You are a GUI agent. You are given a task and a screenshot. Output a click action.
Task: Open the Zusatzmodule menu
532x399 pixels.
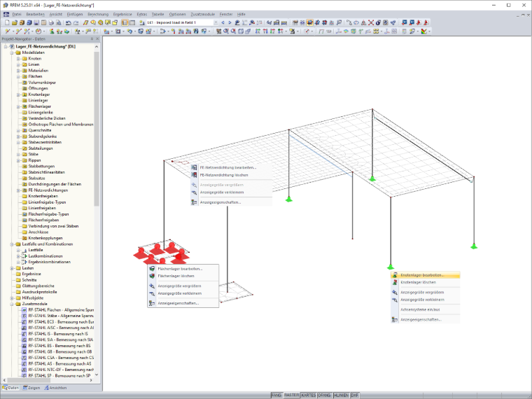coord(202,14)
